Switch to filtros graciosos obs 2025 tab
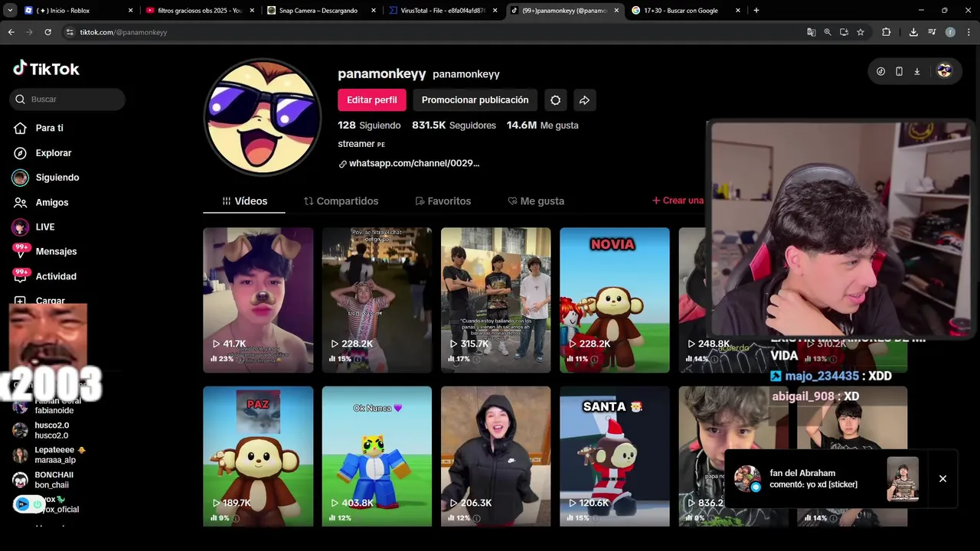The width and height of the screenshot is (980, 551). pyautogui.click(x=201, y=11)
